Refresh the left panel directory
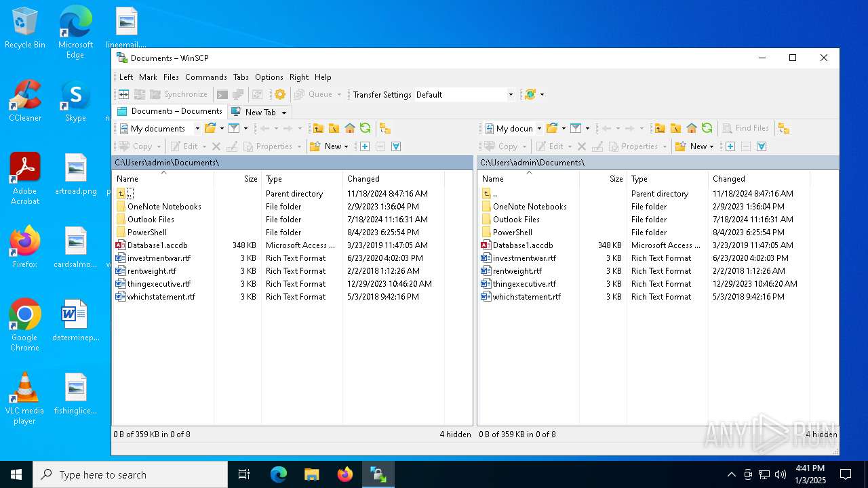 [x=366, y=128]
